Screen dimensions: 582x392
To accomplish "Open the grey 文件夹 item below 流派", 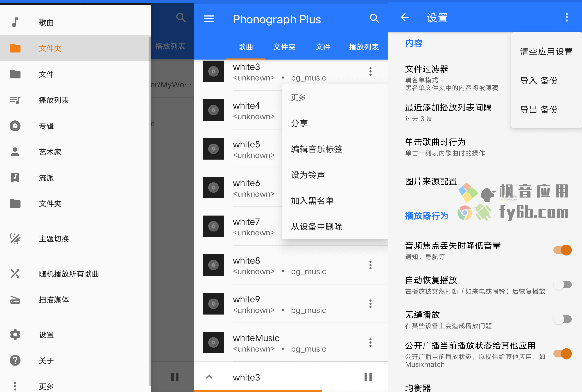I will point(75,204).
